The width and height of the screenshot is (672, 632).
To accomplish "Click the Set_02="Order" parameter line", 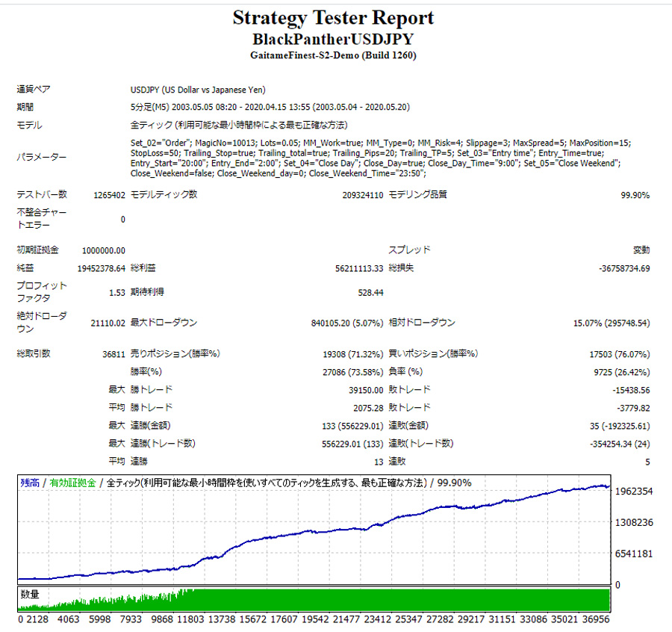I will (381, 143).
